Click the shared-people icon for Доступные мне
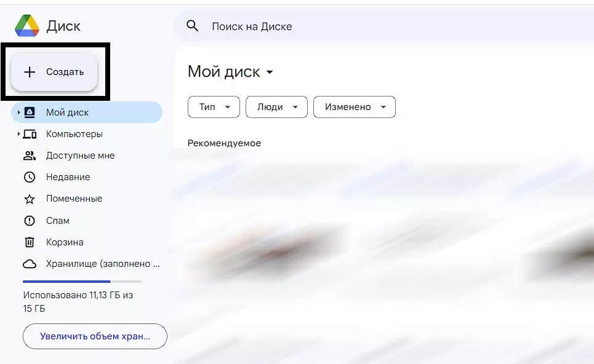The height and width of the screenshot is (364, 594). click(x=30, y=155)
